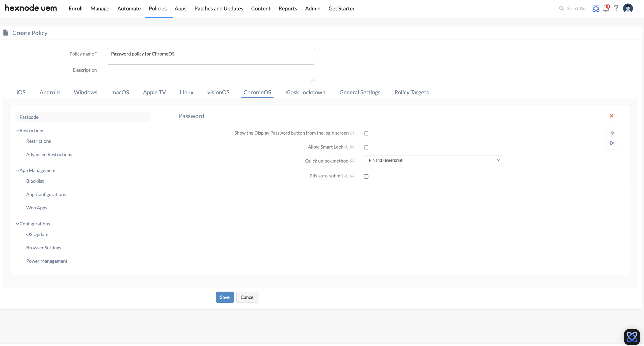Click the Search Devices field
This screenshot has width=644, height=346.
[576, 8]
